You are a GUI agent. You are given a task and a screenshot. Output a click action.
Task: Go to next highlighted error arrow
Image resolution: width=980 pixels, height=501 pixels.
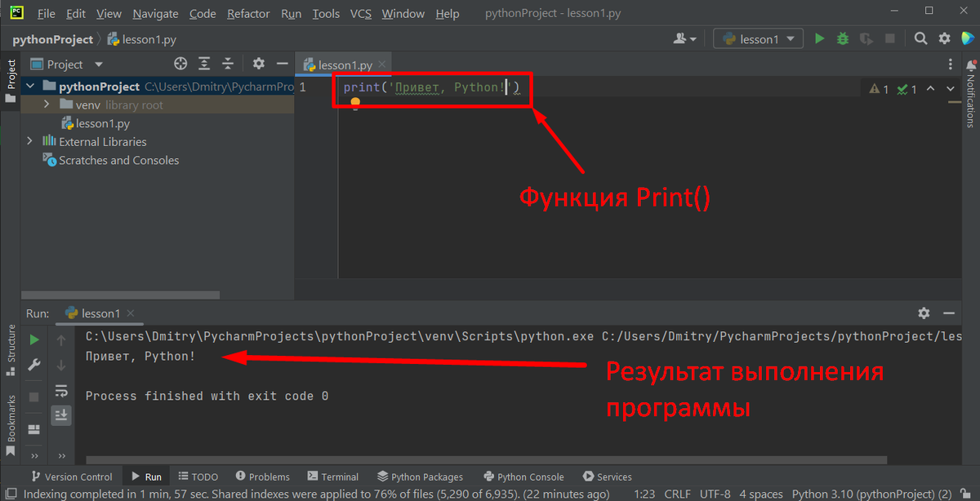coord(950,89)
